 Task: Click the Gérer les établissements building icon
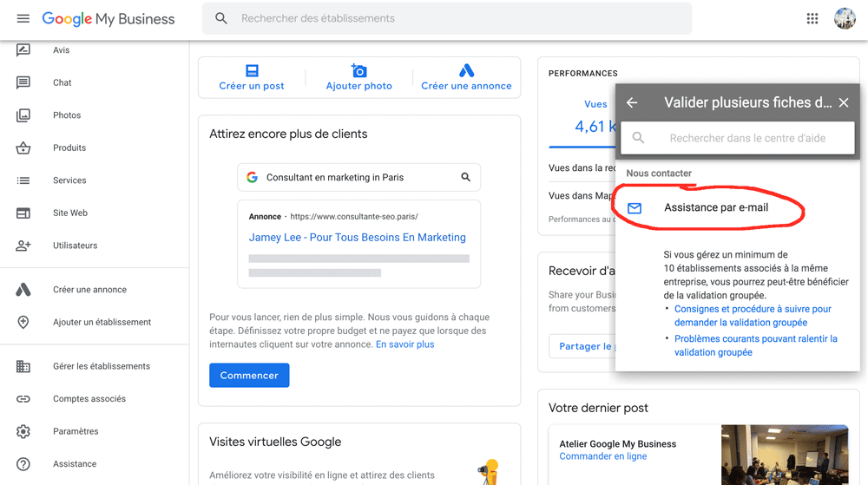[x=23, y=366]
